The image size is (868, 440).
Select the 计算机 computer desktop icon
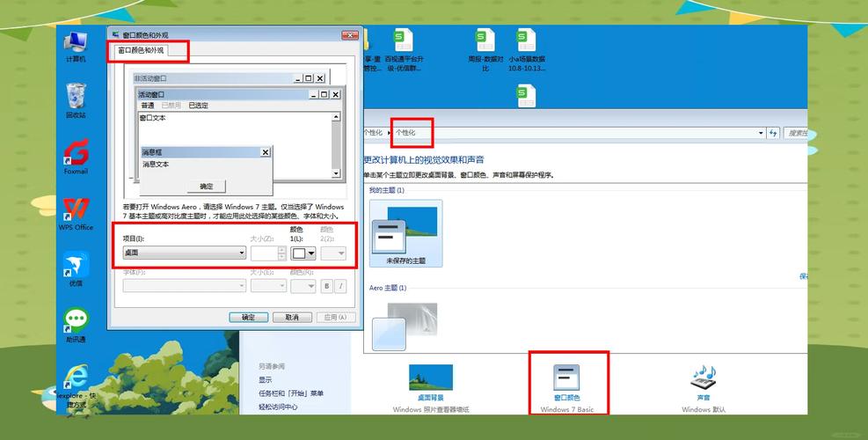[x=77, y=42]
